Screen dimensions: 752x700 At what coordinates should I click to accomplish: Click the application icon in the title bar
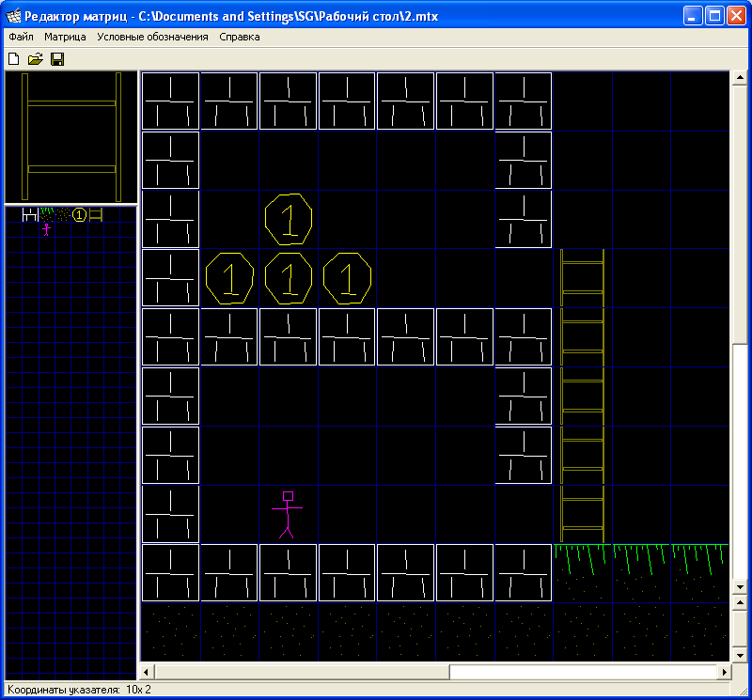point(14,16)
